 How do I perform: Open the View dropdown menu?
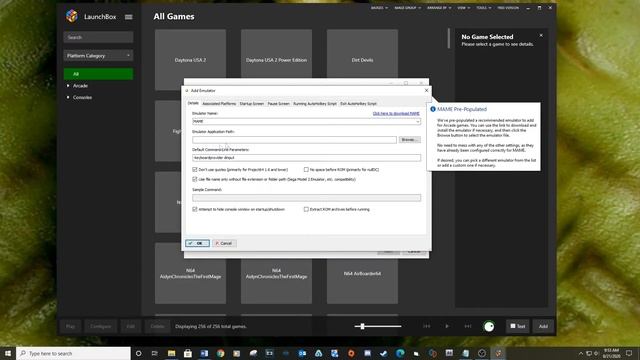coord(464,8)
